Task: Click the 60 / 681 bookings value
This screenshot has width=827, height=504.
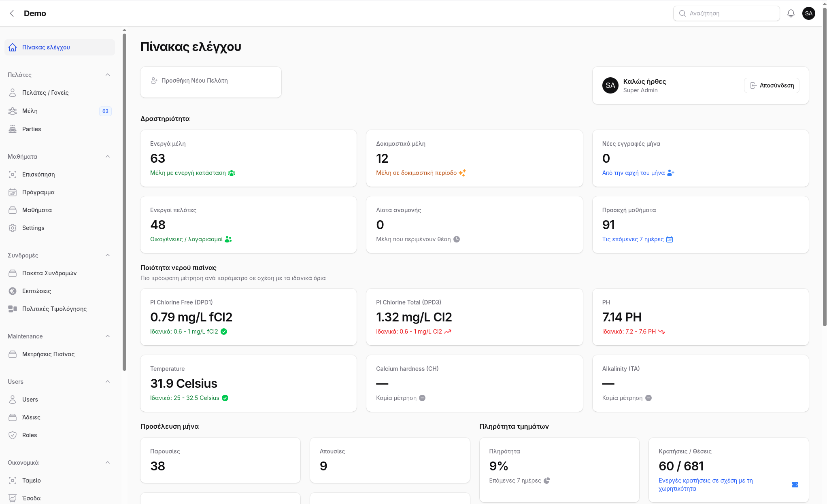Action: 681,466
